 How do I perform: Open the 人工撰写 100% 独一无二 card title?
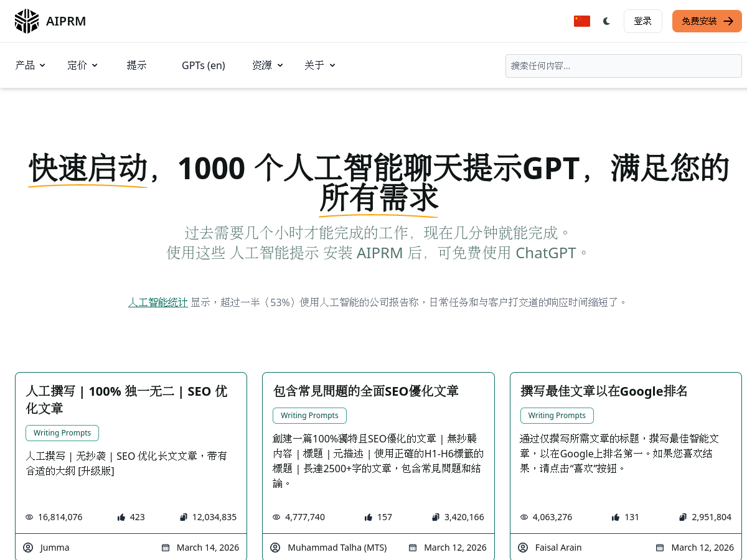pos(126,399)
